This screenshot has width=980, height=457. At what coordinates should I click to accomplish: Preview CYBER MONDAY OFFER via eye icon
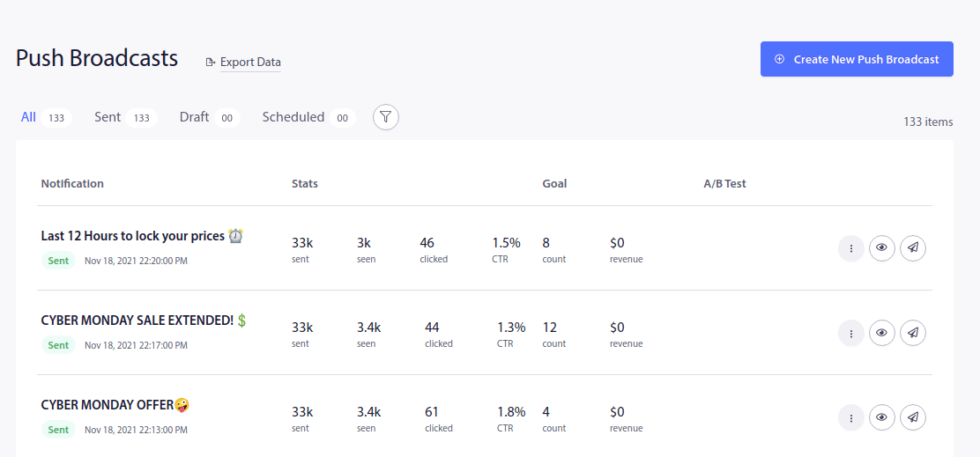click(x=881, y=417)
